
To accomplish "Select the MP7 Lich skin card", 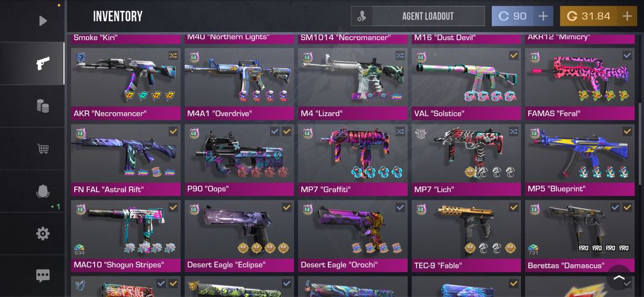I will [466, 160].
